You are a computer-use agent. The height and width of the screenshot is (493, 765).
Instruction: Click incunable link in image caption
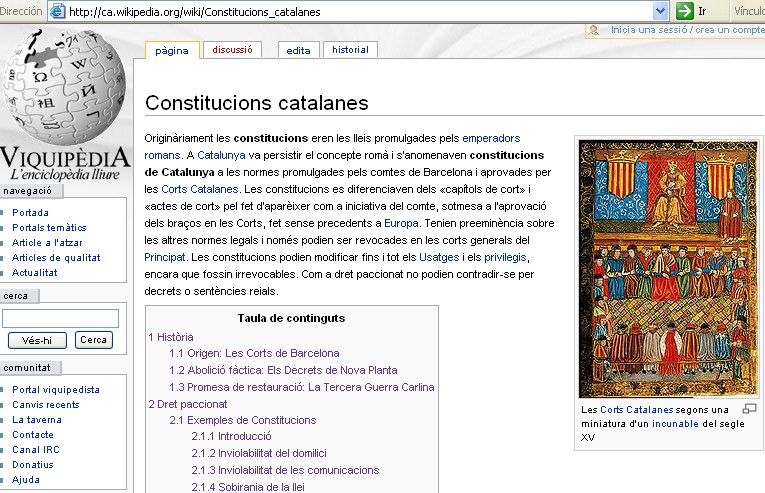pyautogui.click(x=675, y=424)
